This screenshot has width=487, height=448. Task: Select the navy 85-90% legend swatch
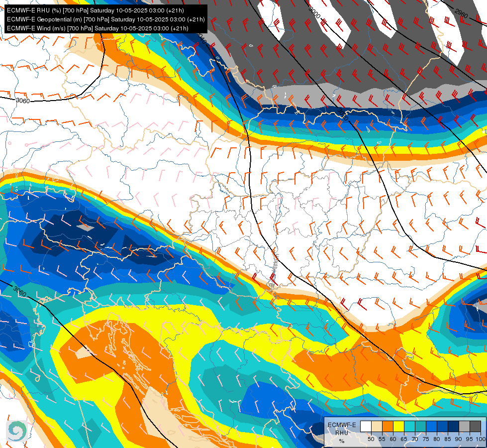pos(453,427)
